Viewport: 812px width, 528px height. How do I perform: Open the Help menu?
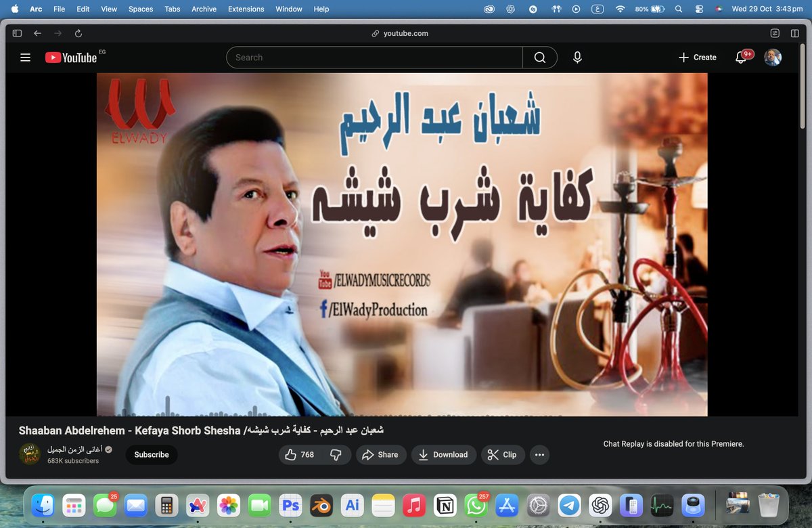321,9
